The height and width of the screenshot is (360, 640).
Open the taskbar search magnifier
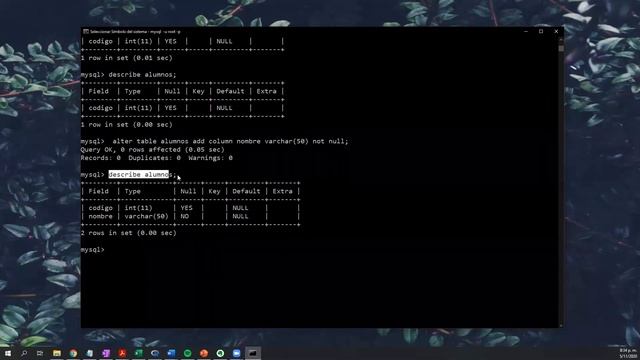tap(24, 353)
